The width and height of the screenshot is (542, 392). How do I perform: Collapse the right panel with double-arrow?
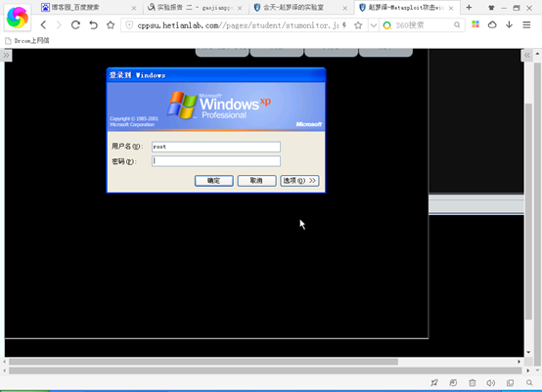coord(527,56)
